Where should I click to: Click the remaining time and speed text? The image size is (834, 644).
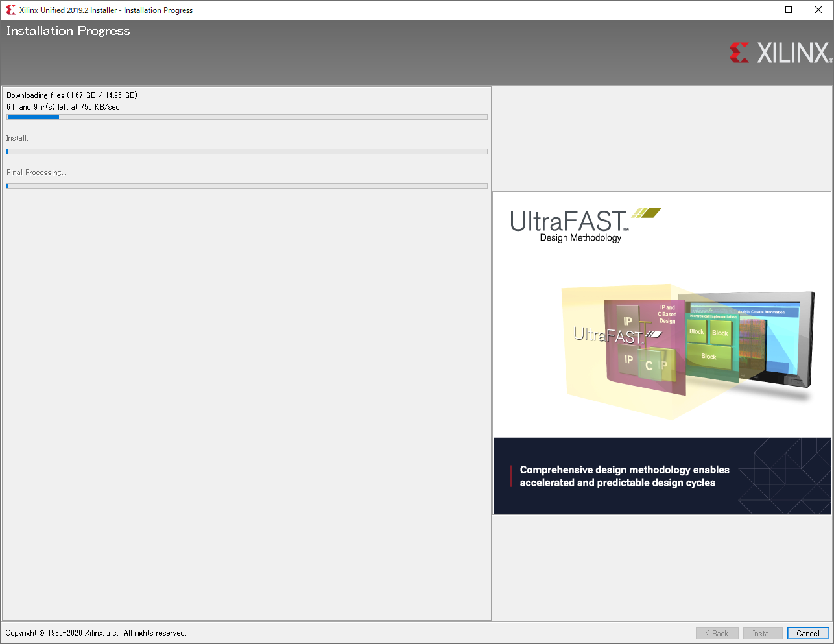click(x=64, y=107)
